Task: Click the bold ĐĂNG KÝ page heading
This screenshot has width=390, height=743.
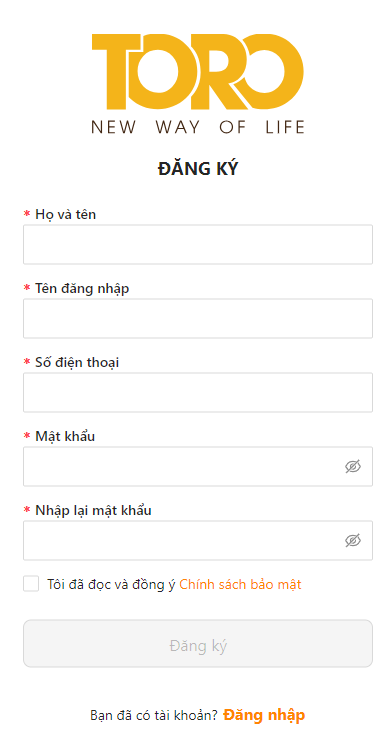Action: pos(198,169)
